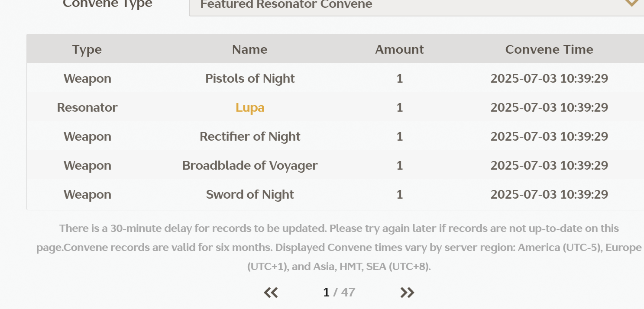Click the Type column header
Image resolution: width=644 pixels, height=309 pixels.
coord(87,49)
